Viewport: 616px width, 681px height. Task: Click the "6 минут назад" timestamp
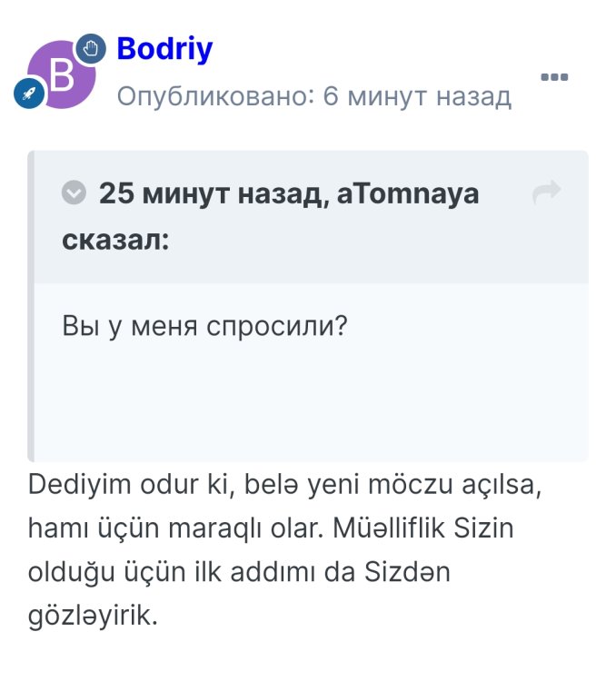point(418,95)
